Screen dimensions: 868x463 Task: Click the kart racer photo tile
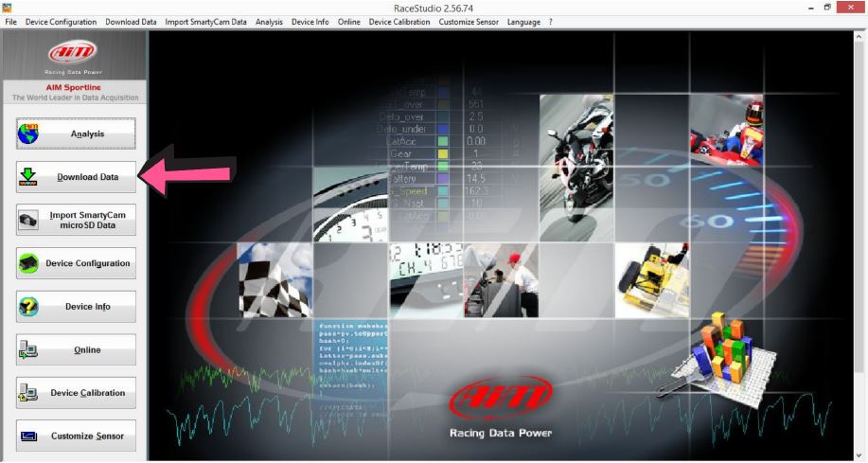726,130
